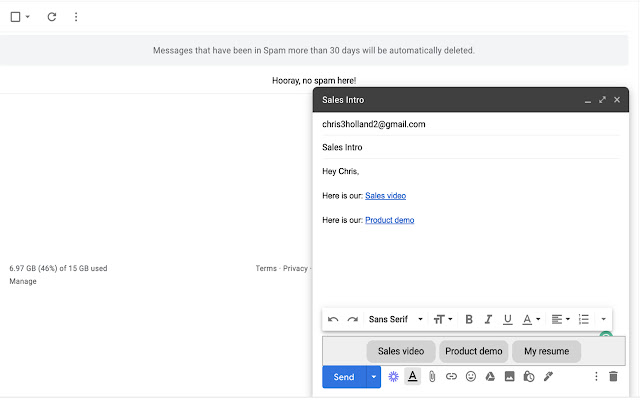Toggle bold formatting in the compose toolbar
The height and width of the screenshot is (400, 640).
click(469, 319)
